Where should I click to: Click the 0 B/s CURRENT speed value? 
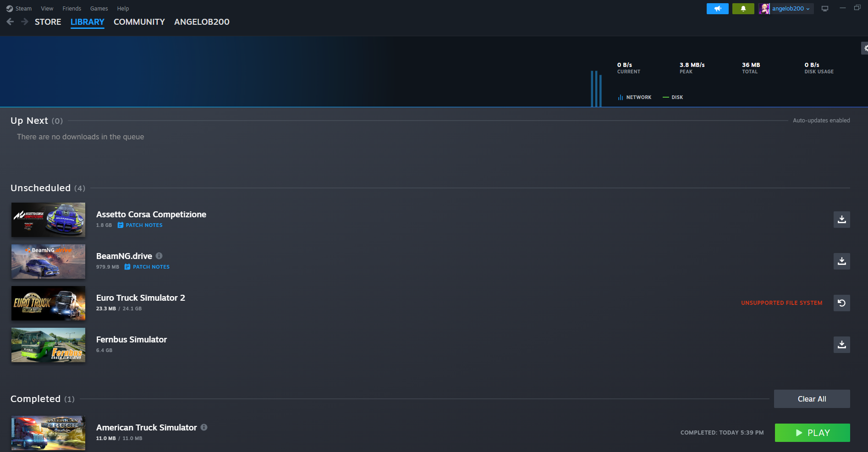click(625, 65)
